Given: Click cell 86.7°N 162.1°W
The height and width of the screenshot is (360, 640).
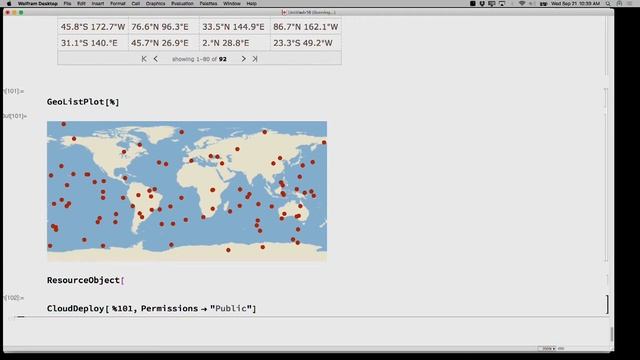Looking at the screenshot, I should pyautogui.click(x=306, y=27).
